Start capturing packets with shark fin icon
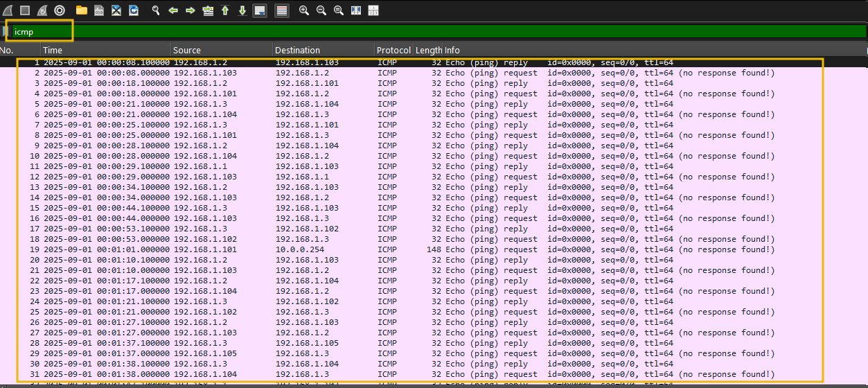Screen dimensions: 868x388 point(7,10)
